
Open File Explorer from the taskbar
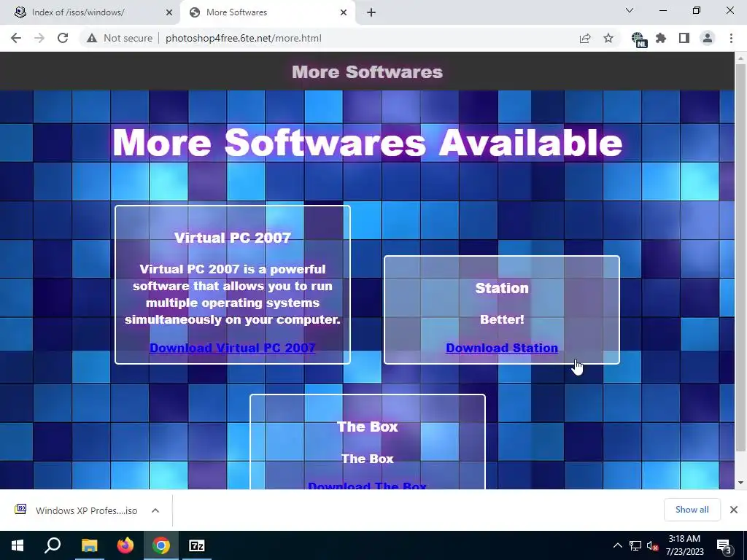tap(89, 545)
